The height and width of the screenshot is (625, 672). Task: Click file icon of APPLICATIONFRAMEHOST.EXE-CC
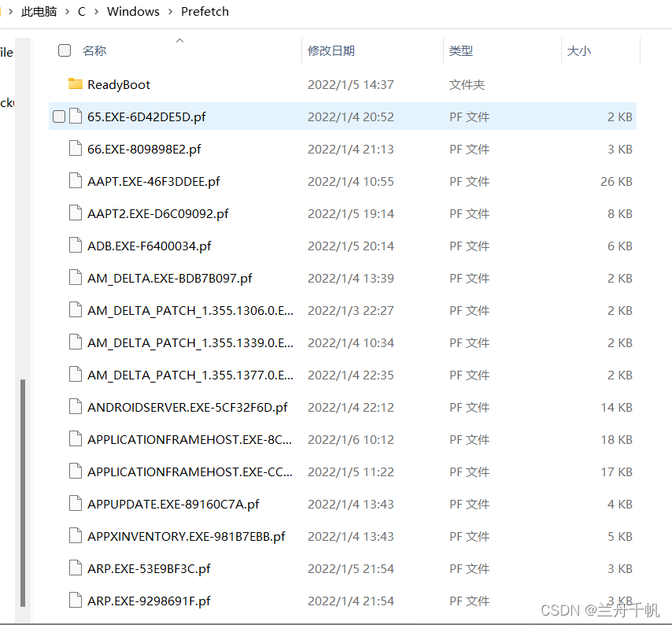tap(76, 471)
